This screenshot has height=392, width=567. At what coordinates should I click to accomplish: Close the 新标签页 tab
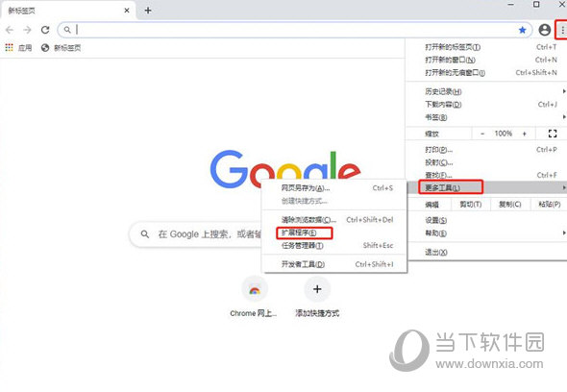point(127,11)
